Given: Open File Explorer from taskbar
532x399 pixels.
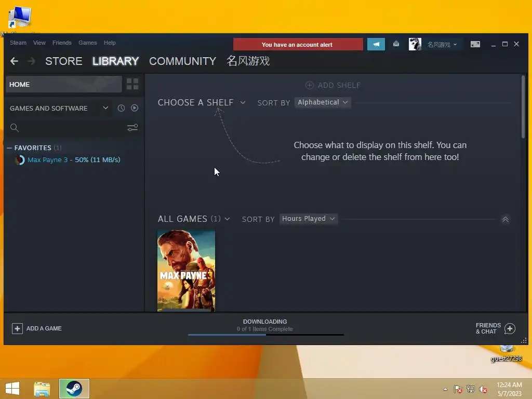Looking at the screenshot, I should pos(42,389).
